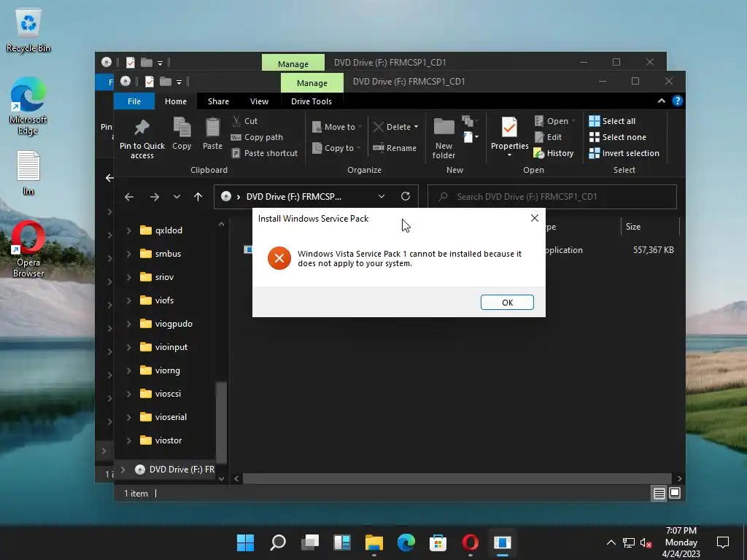The image size is (747, 560).
Task: Open the Copy to dropdown
Action: 336,148
